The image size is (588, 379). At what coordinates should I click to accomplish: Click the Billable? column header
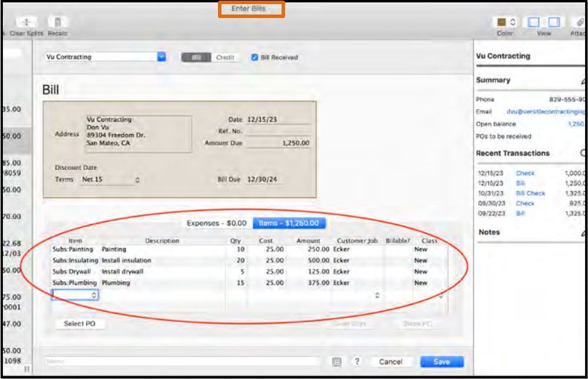pyautogui.click(x=398, y=240)
